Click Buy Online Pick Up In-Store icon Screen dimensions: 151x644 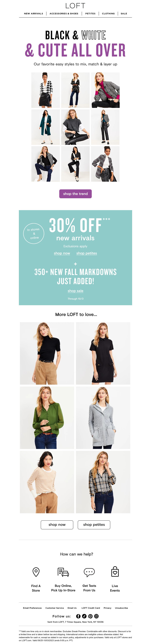(63, 572)
